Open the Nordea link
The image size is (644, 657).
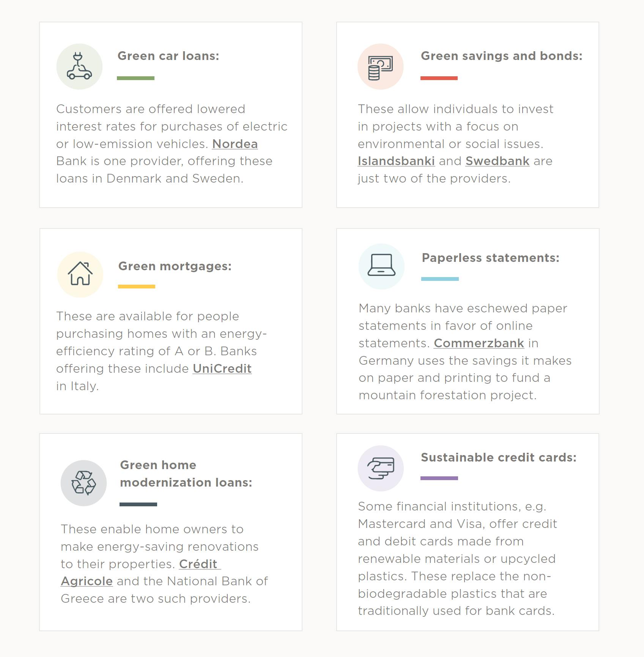coord(235,144)
